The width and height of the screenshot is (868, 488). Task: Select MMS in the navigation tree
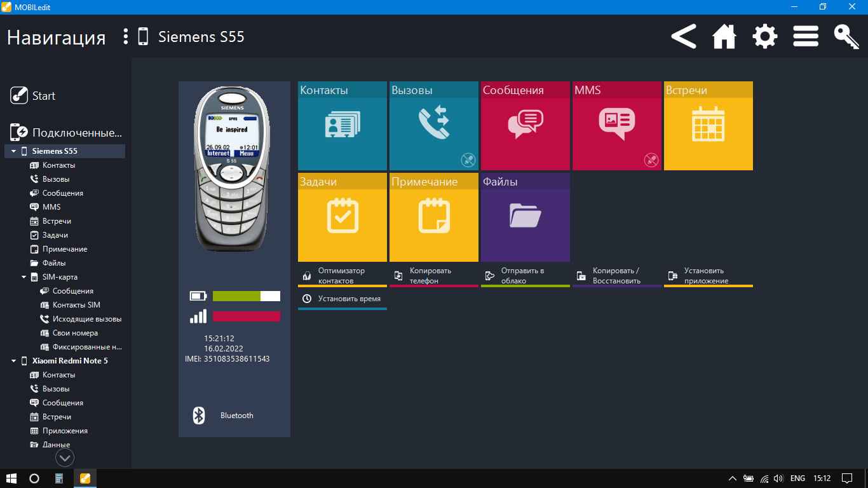[45, 207]
